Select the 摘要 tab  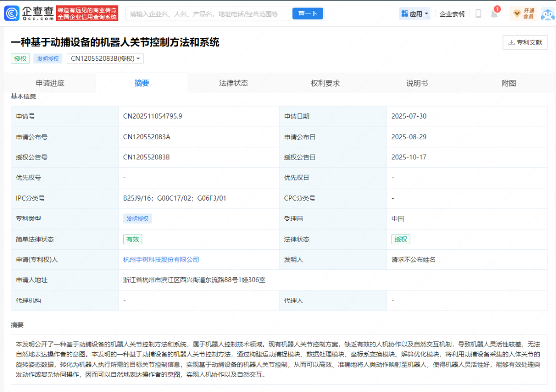coord(142,83)
